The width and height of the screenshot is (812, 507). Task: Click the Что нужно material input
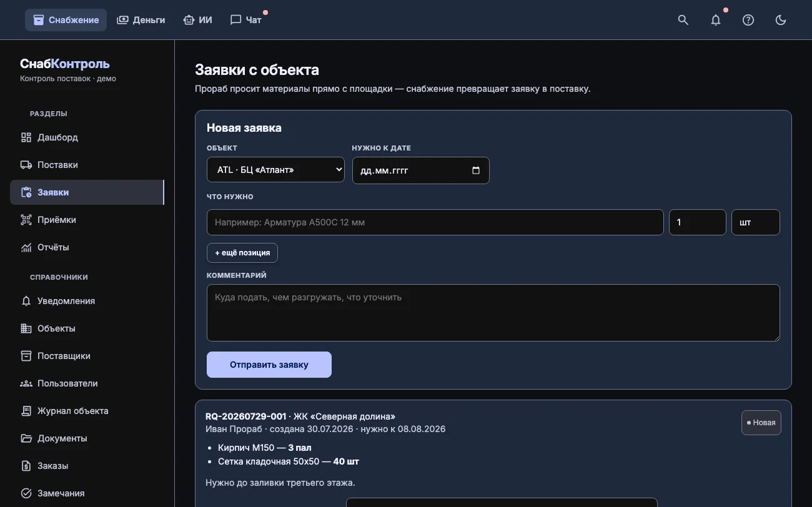(x=435, y=222)
